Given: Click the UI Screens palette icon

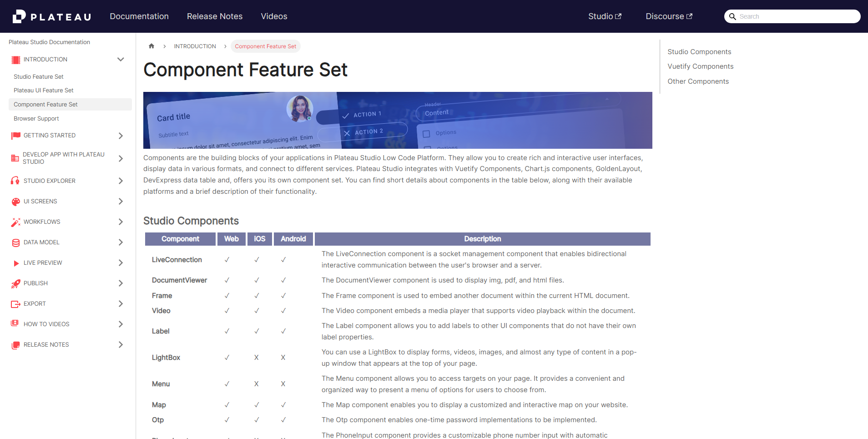Looking at the screenshot, I should [16, 202].
